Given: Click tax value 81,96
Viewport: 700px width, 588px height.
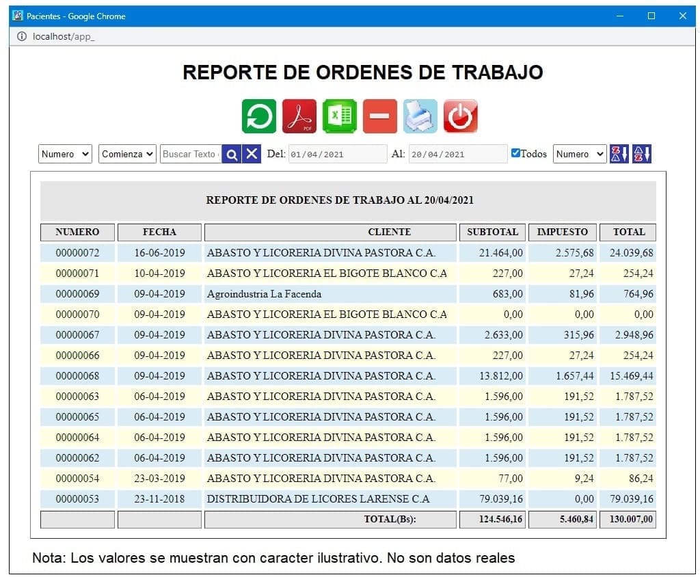Looking at the screenshot, I should click(x=581, y=294).
